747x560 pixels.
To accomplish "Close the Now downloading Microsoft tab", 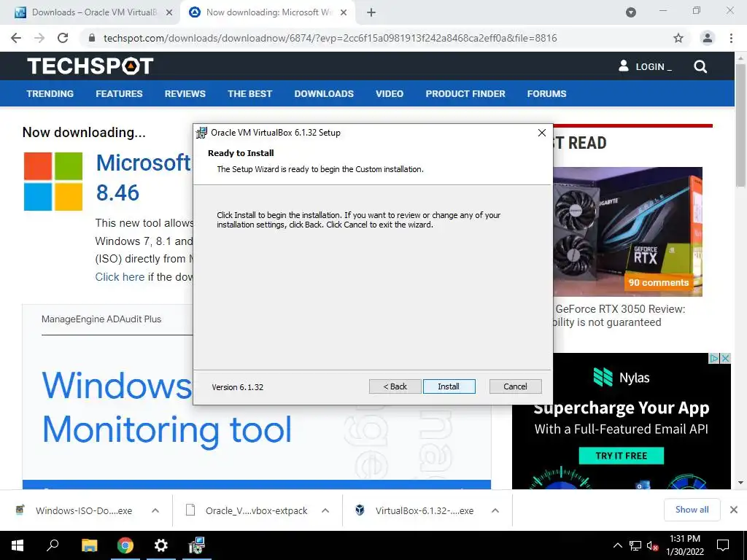I will [x=344, y=13].
